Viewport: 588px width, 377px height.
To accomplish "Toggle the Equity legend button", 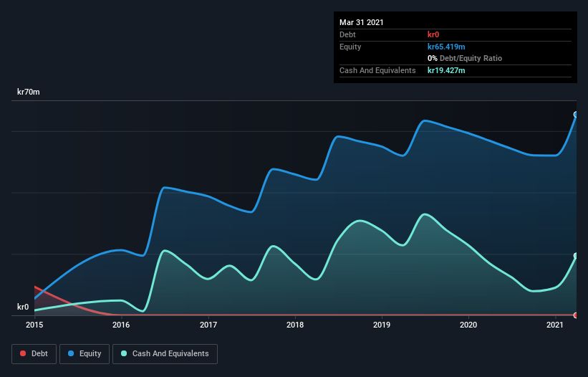I will pos(85,354).
